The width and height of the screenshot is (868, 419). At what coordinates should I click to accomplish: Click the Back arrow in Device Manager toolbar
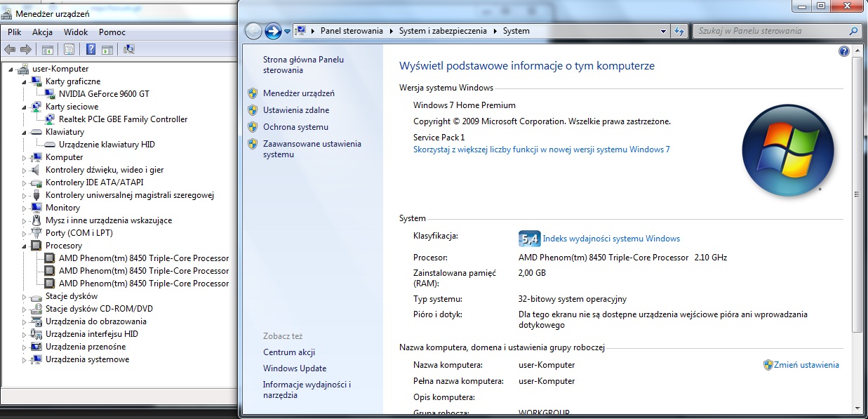(10, 49)
